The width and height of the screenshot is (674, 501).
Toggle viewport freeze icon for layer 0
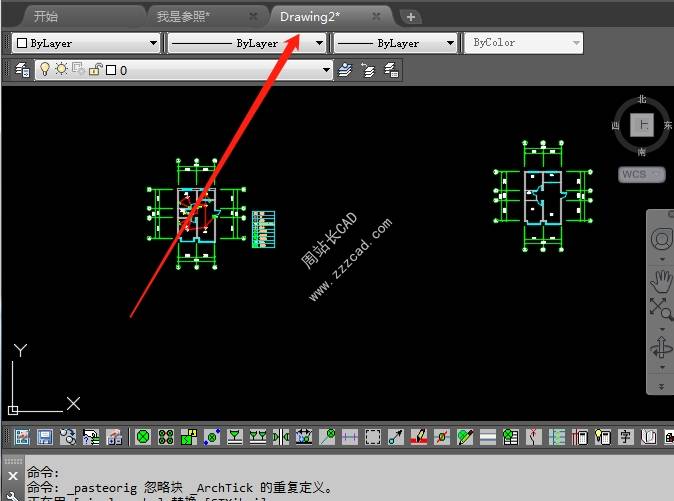(78, 69)
